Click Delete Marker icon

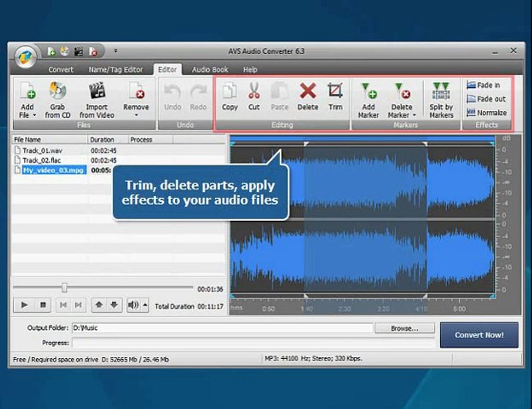(x=402, y=91)
